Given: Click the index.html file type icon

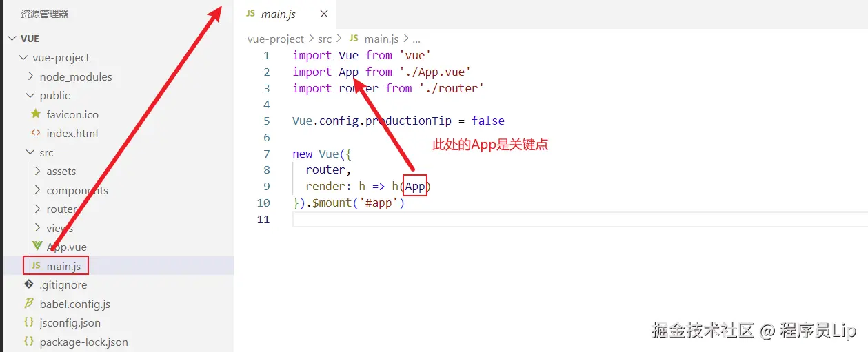Looking at the screenshot, I should click(x=37, y=133).
